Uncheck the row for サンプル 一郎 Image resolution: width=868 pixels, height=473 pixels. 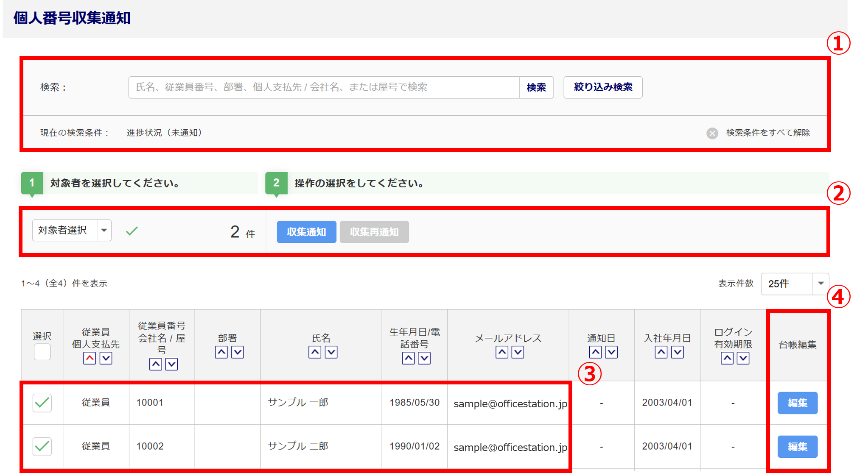click(42, 403)
